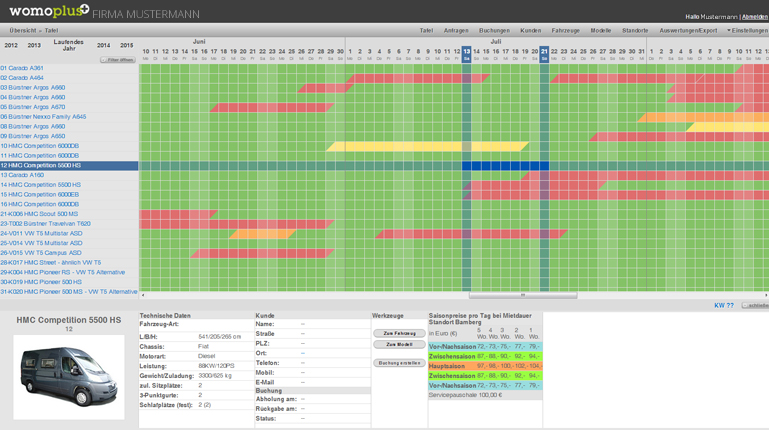Go to Anfragen in the navigation

[x=456, y=30]
